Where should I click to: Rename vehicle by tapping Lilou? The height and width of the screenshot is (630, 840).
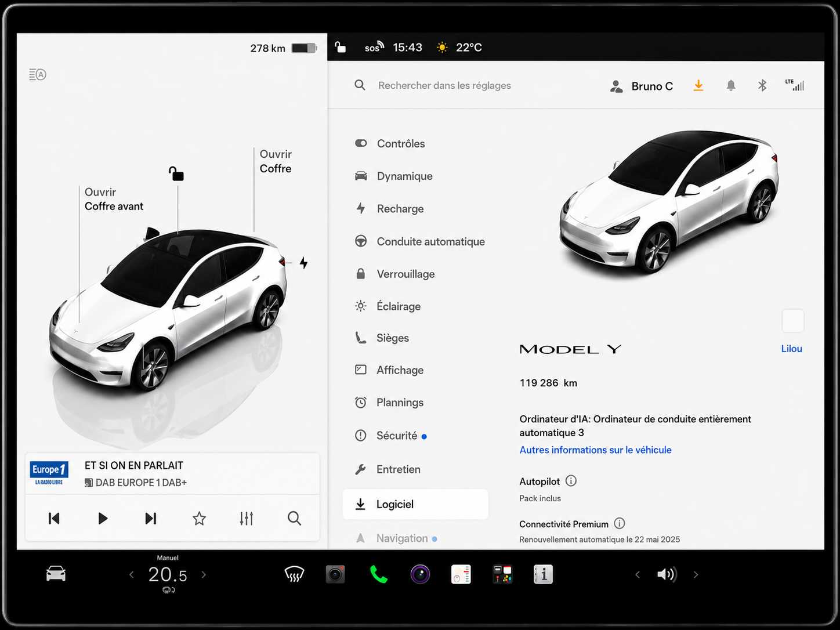click(791, 349)
